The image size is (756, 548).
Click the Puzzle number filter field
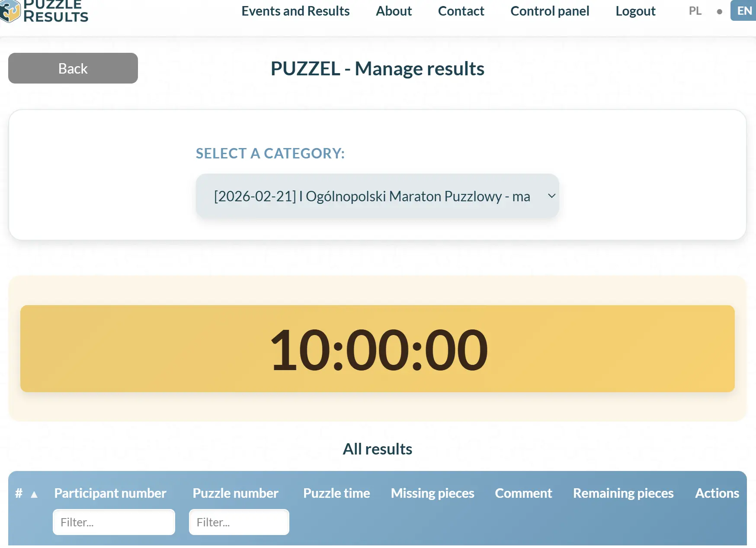(x=238, y=522)
